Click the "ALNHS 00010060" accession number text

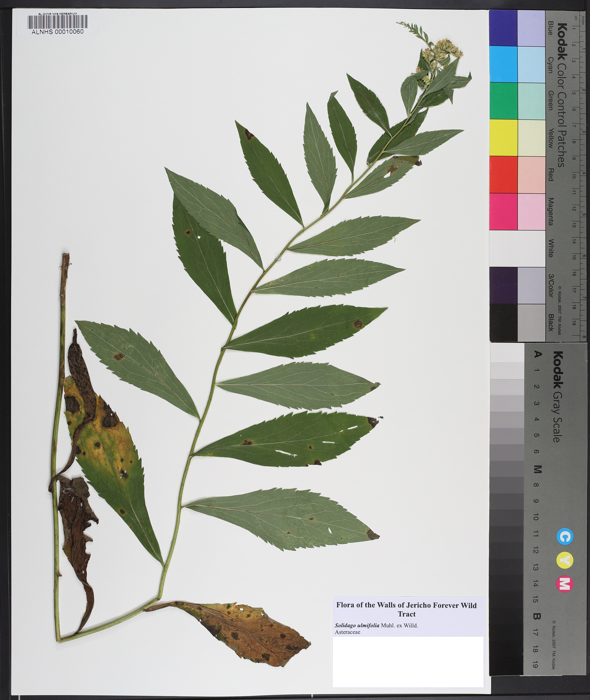pyautogui.click(x=58, y=32)
